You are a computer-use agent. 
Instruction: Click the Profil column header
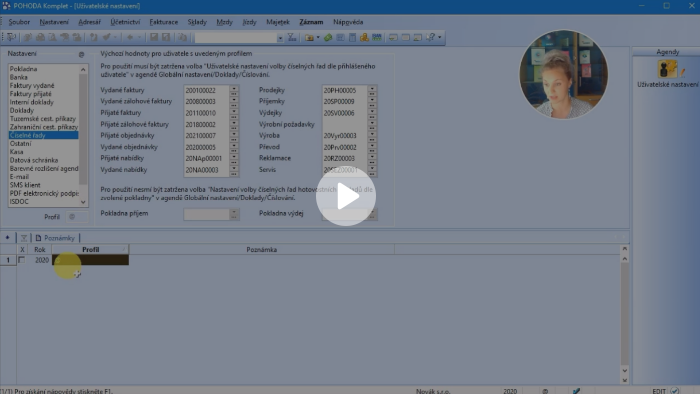coord(90,249)
